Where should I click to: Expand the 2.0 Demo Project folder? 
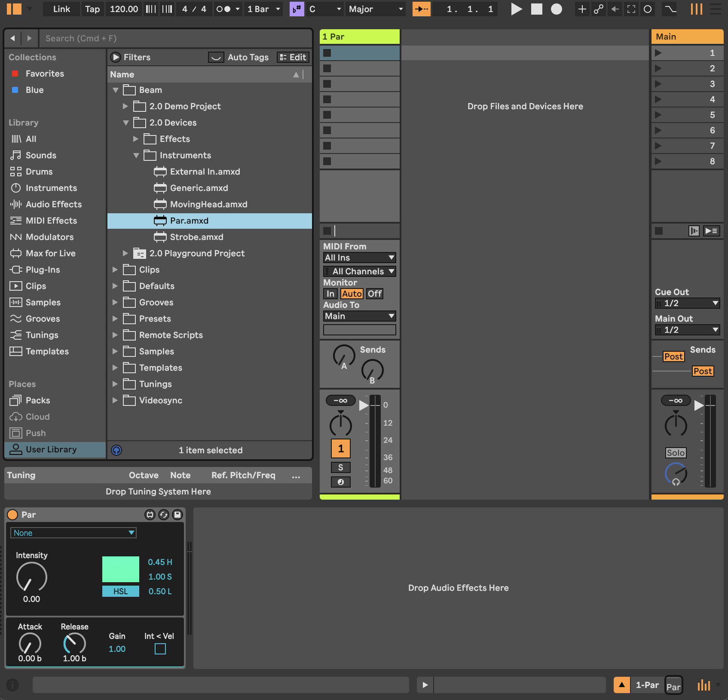(x=125, y=106)
